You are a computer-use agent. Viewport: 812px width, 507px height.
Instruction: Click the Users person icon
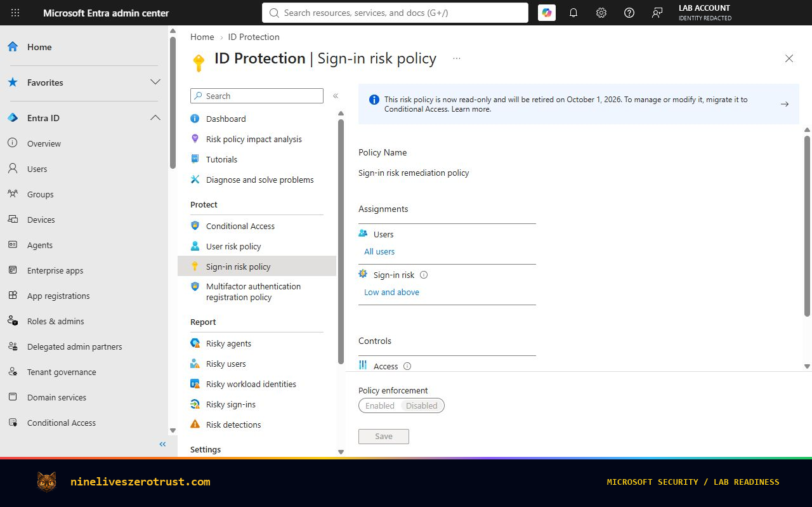pos(13,169)
